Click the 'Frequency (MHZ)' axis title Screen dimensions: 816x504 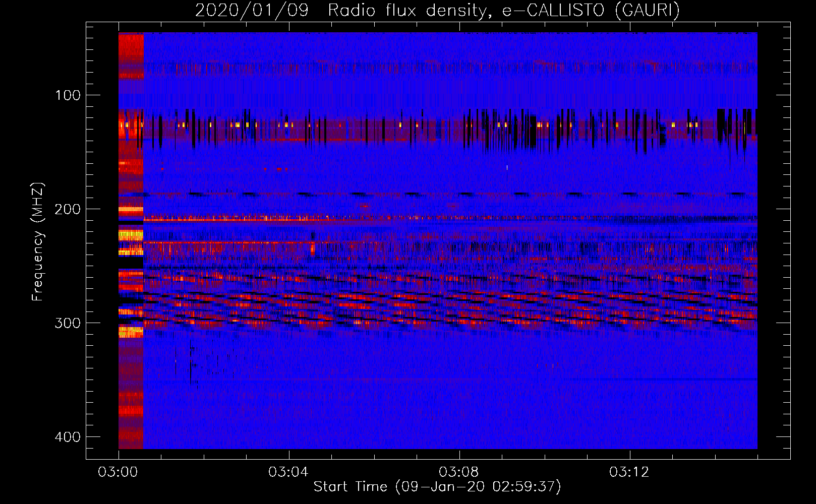(38, 241)
